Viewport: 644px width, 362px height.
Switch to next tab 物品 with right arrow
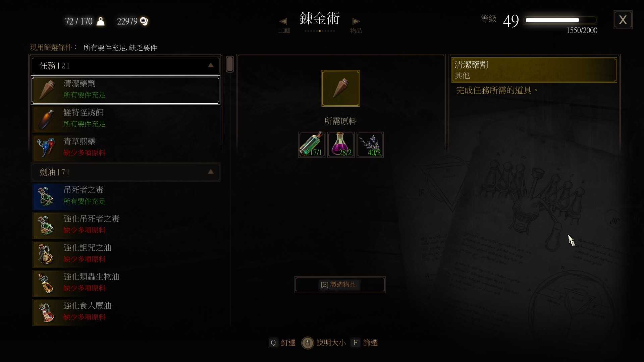point(356,21)
